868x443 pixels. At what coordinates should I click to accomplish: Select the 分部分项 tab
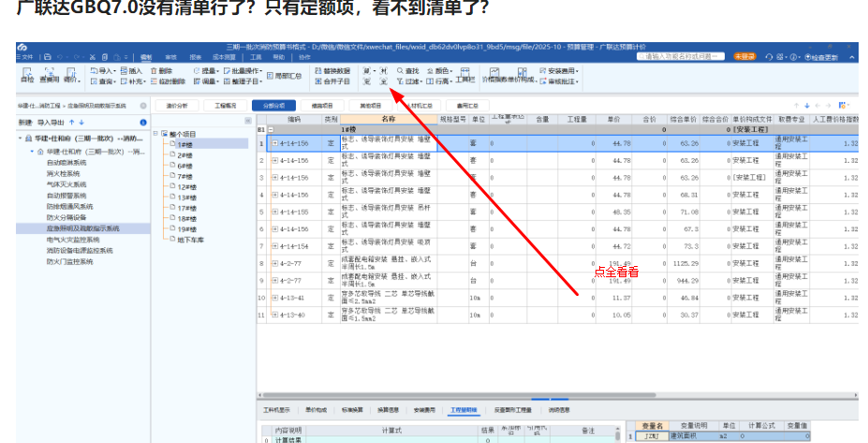[x=273, y=105]
